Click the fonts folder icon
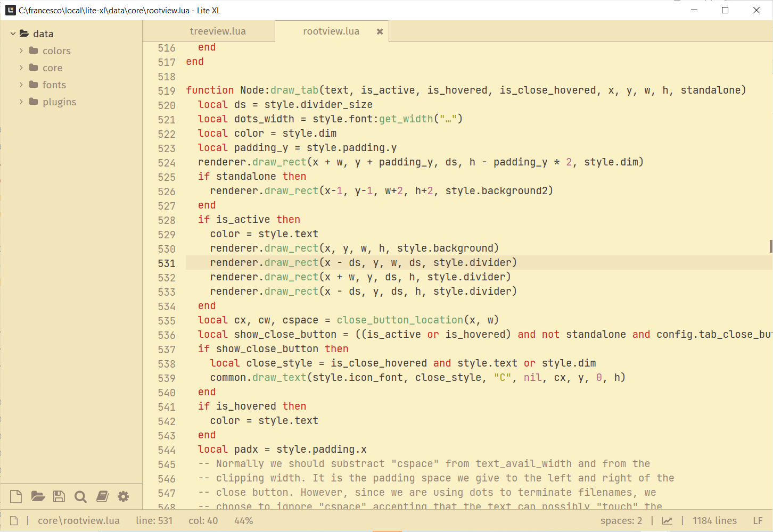 coord(34,85)
